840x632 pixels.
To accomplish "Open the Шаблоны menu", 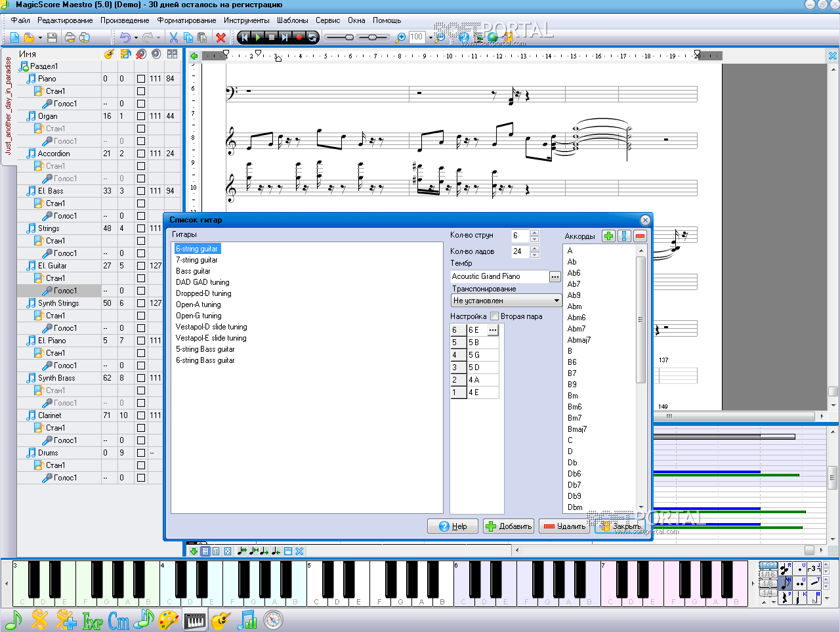I will pyautogui.click(x=292, y=20).
